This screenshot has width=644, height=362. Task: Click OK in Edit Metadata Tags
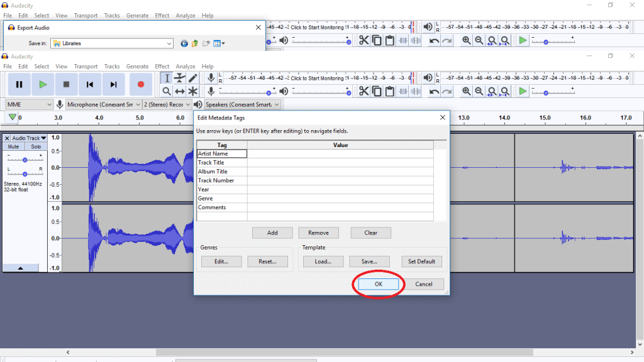(378, 284)
